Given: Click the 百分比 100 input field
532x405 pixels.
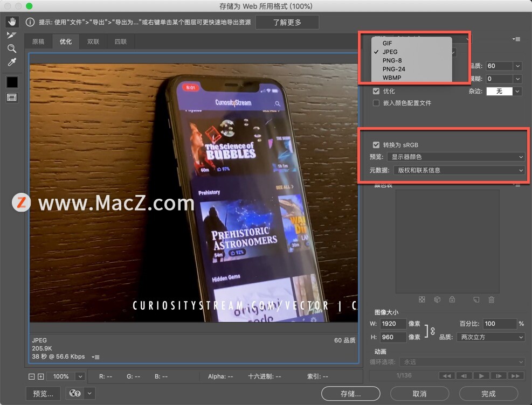Looking at the screenshot, I should pyautogui.click(x=500, y=324).
